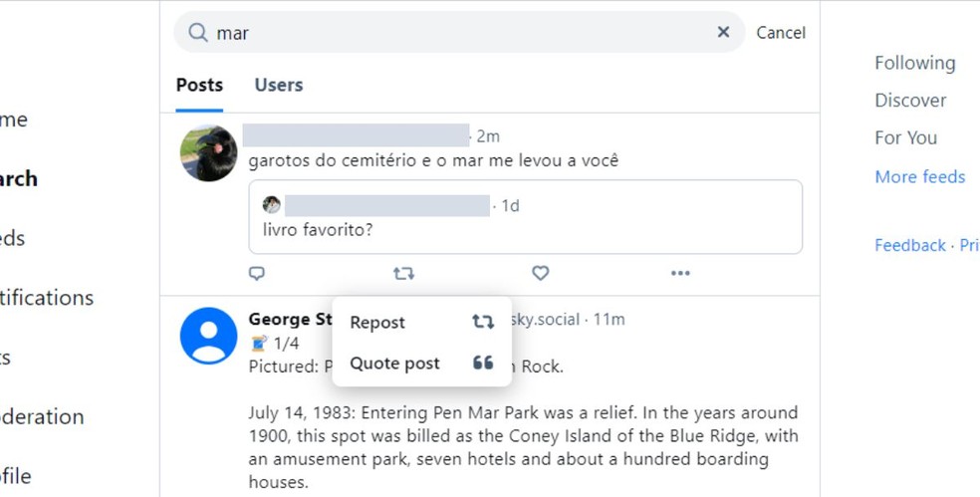Switch to the Discover feed
Screen dimensions: 980x497
(910, 101)
